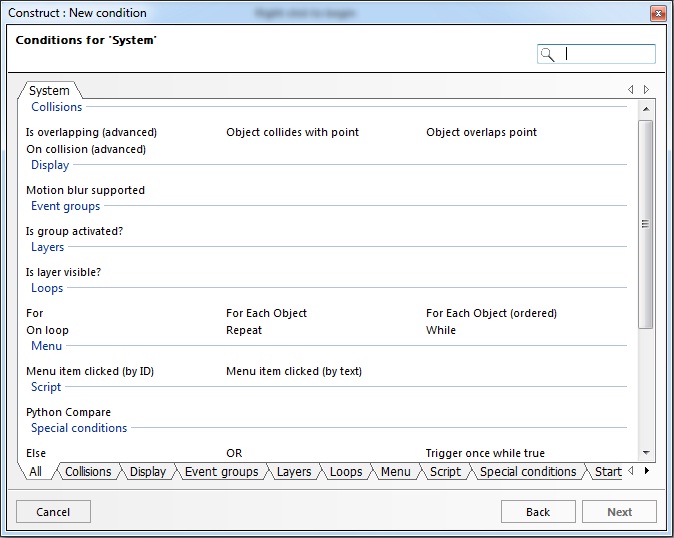Switch to the Collisions bottom tab

pos(88,472)
